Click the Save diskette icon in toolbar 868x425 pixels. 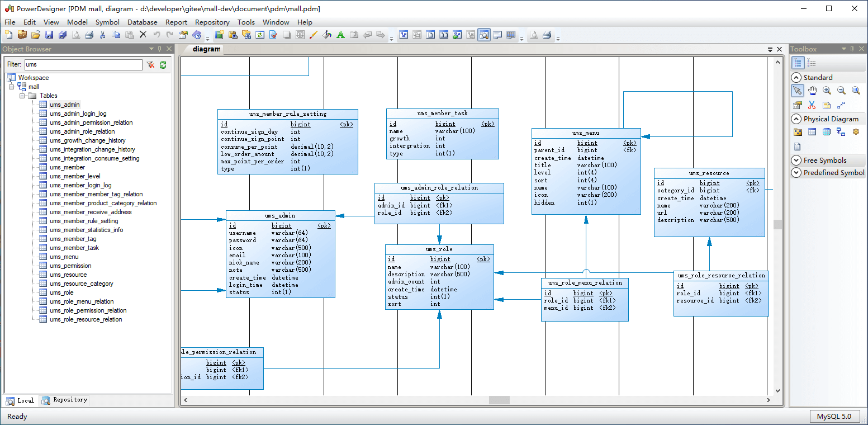coord(49,35)
